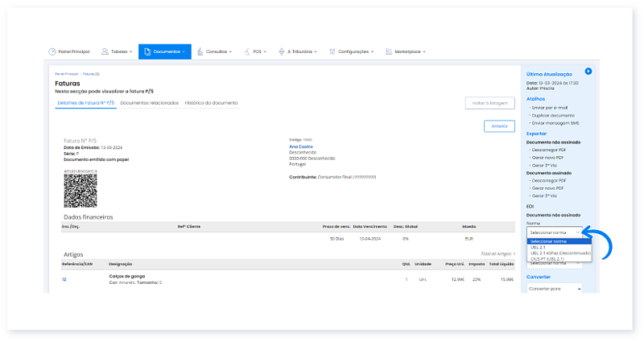
Task: Choose highlighted Selecionar norma option in list
Action: (559, 241)
